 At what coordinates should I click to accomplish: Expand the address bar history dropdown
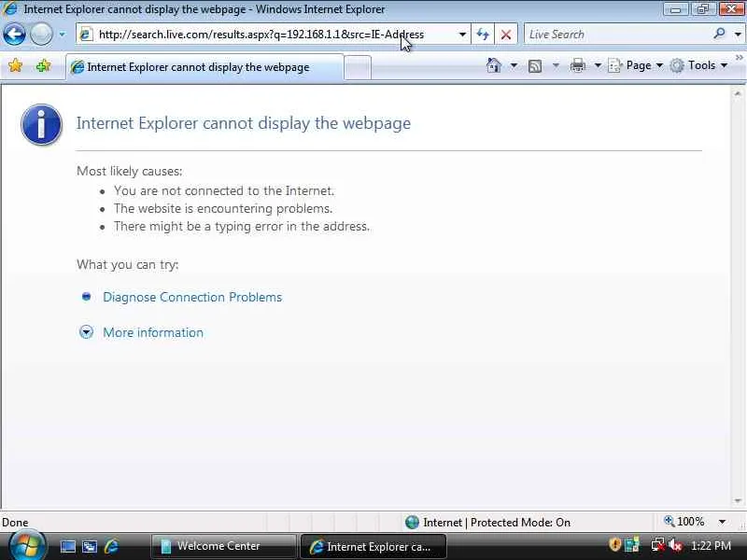coord(462,35)
